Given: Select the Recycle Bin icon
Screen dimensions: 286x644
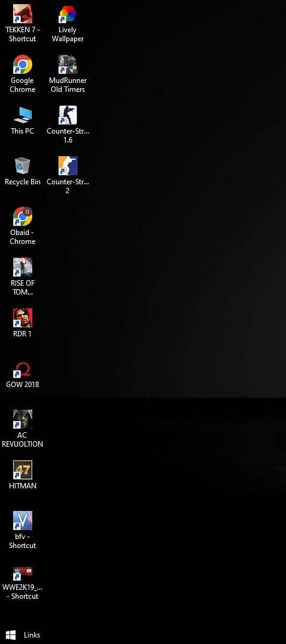Looking at the screenshot, I should [23, 166].
